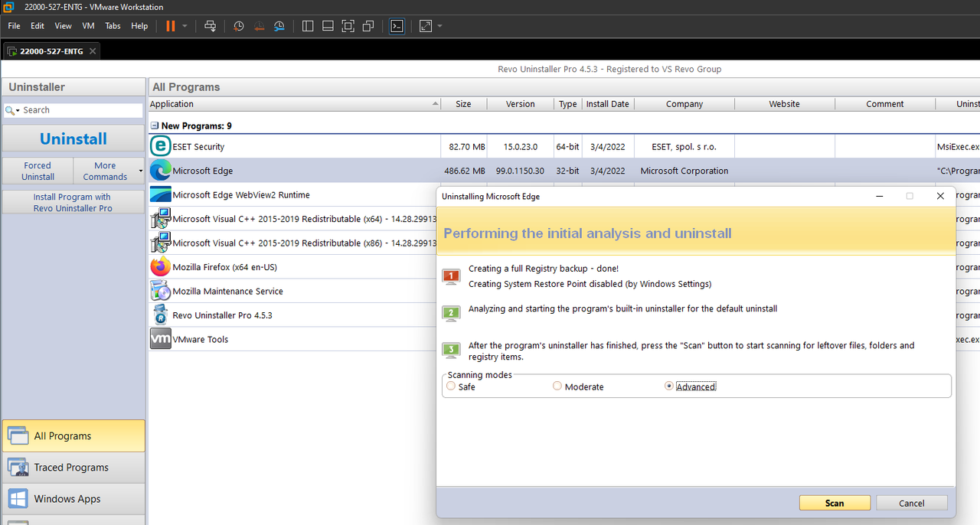Screen dimensions: 980x525
Task: Sort by the Install Date column header
Action: tap(607, 104)
